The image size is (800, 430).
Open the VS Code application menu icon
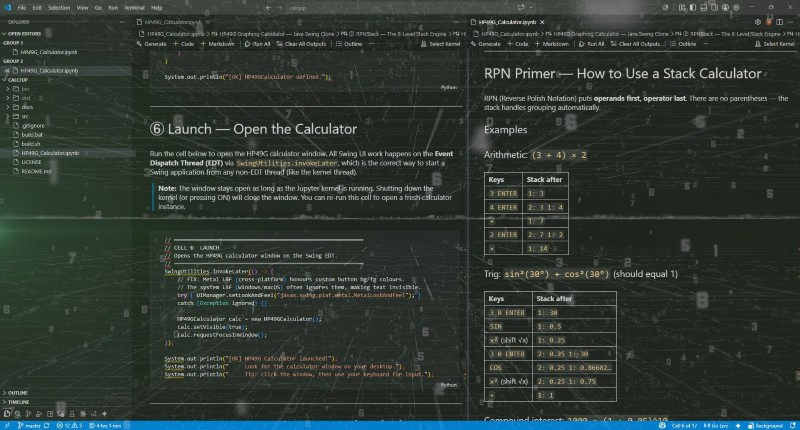(7, 8)
